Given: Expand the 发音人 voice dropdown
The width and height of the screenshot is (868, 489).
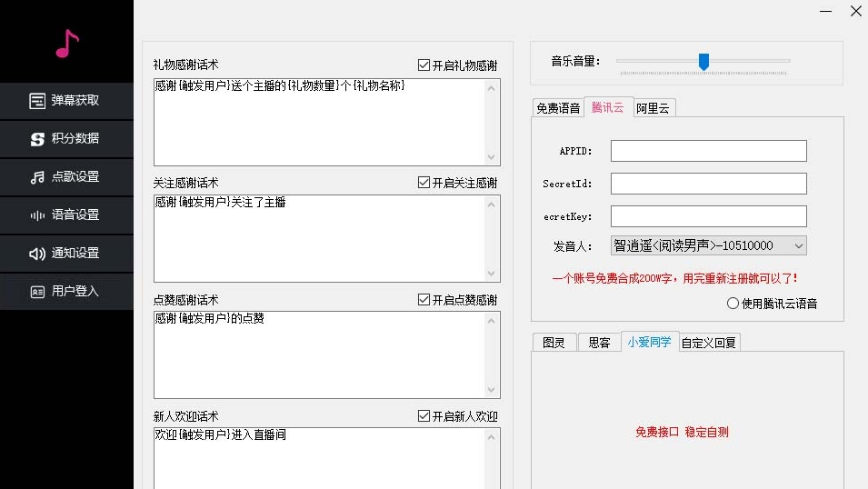Looking at the screenshot, I should point(798,245).
